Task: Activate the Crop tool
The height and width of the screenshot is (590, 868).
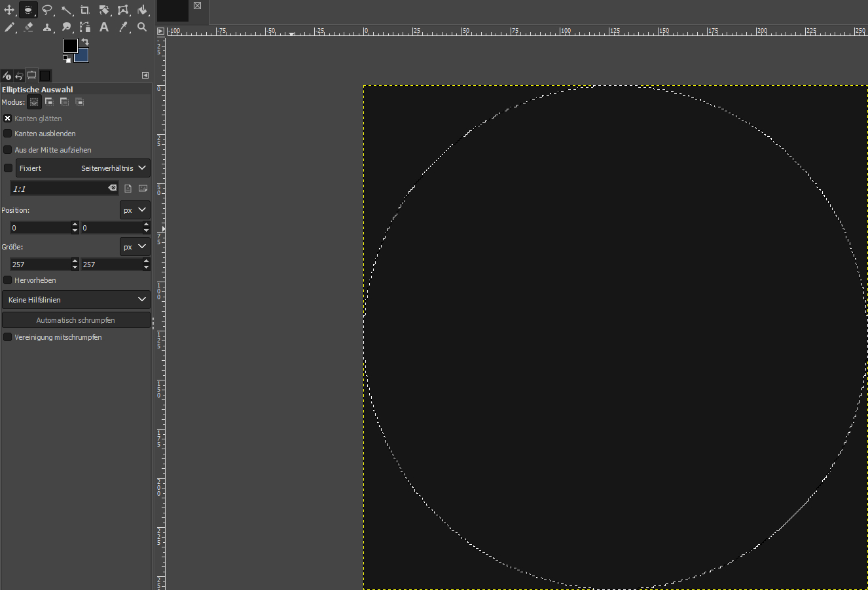Action: (85, 10)
